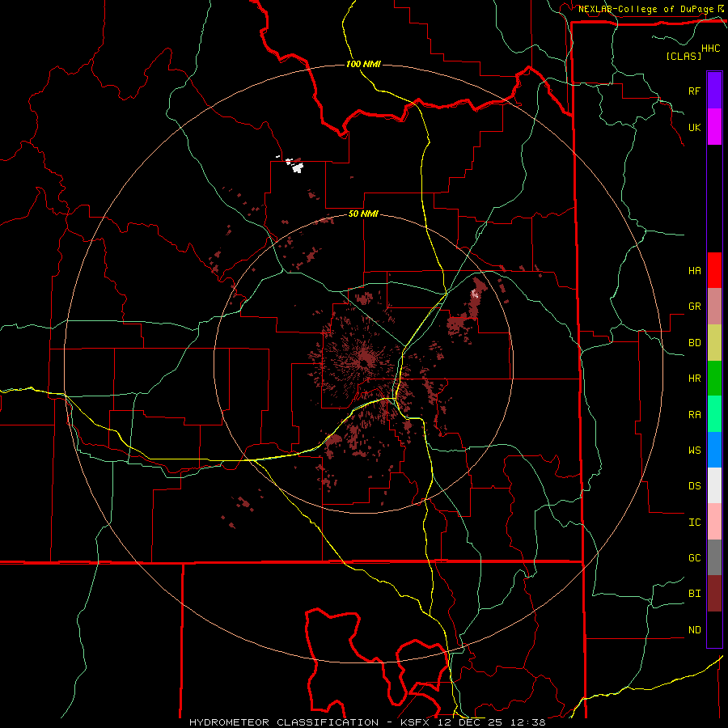The image size is (728, 728).
Task: Select the pink-brown GR legend swatch
Action: [714, 307]
